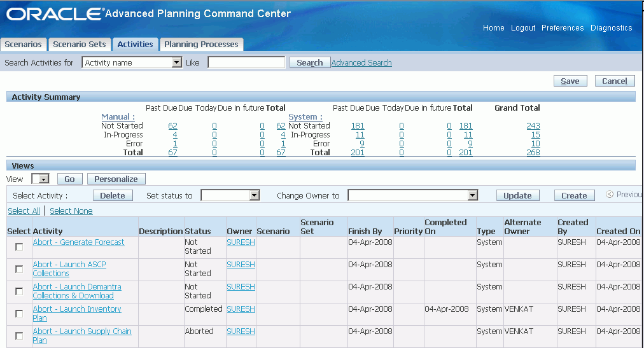
Task: Click the search Like text field
Action: [x=246, y=62]
